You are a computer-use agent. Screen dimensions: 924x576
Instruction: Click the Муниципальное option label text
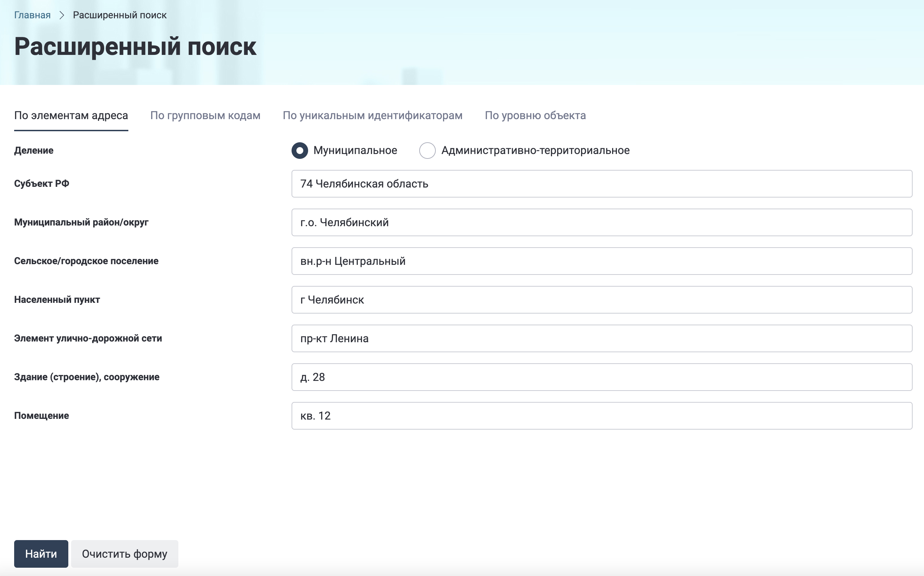(355, 151)
